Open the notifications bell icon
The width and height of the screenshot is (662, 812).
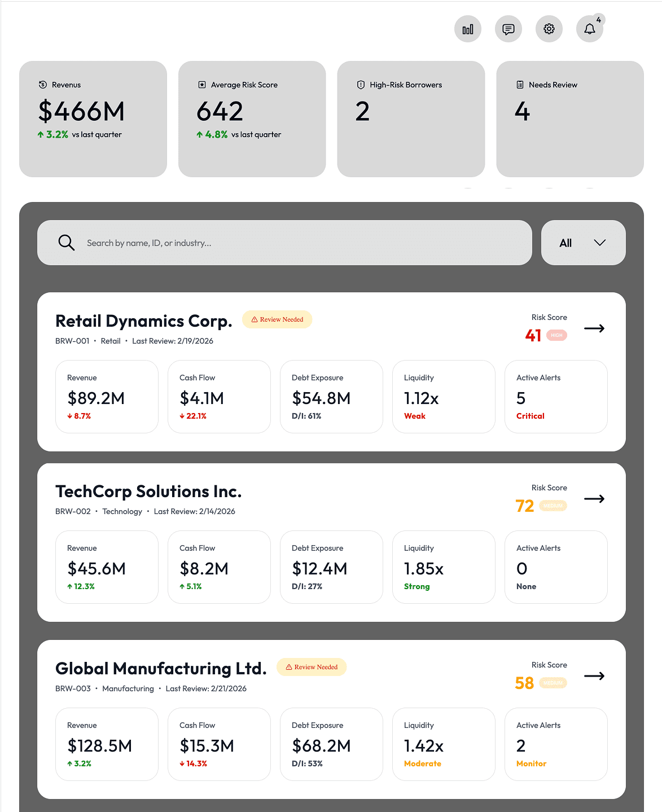click(590, 29)
